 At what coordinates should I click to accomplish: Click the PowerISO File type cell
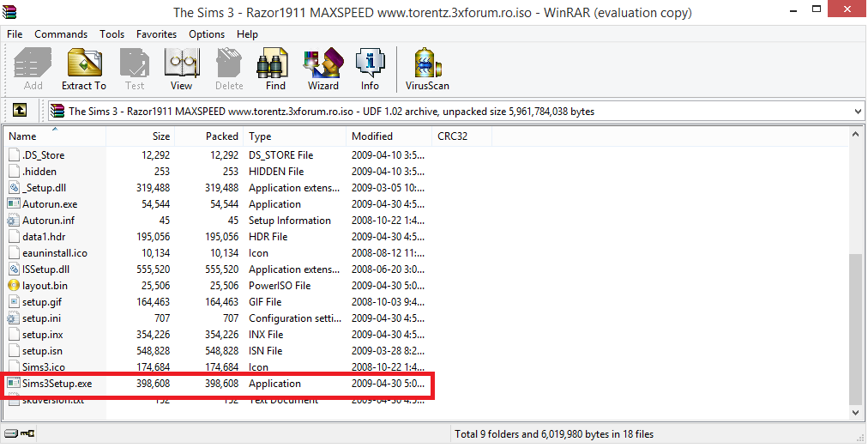(280, 286)
